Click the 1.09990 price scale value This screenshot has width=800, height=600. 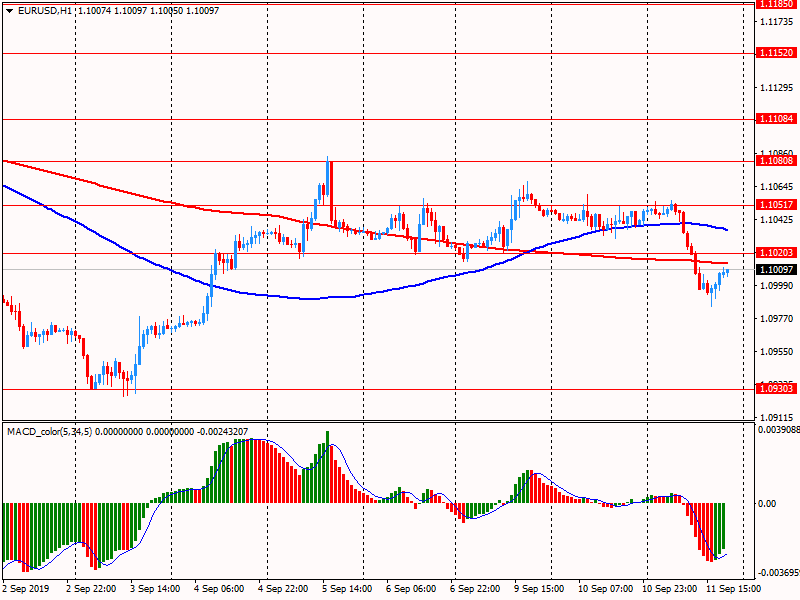pos(777,286)
